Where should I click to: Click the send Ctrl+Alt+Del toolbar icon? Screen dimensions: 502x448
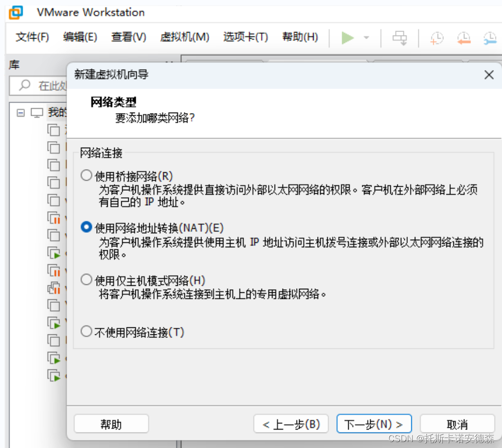pos(400,38)
